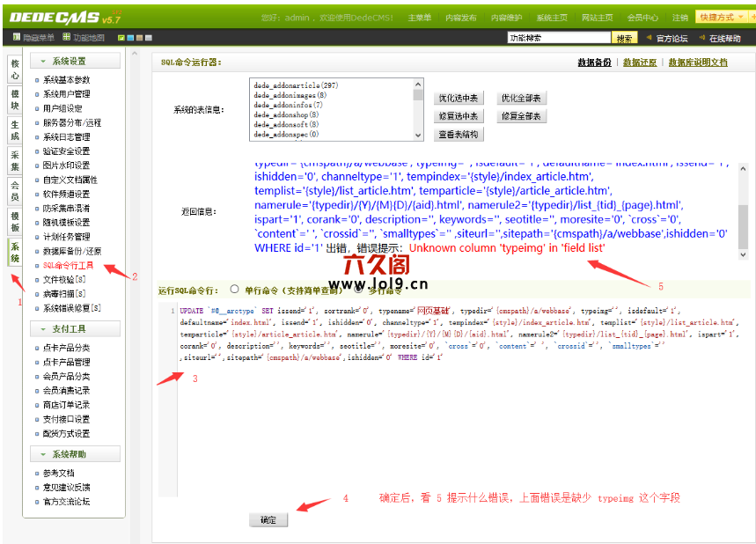Open 主菜单 in the top navigation
The height and width of the screenshot is (544, 756).
(420, 18)
